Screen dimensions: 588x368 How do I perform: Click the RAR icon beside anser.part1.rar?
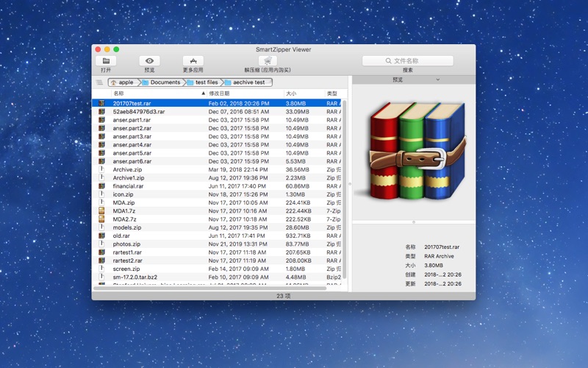click(x=101, y=120)
